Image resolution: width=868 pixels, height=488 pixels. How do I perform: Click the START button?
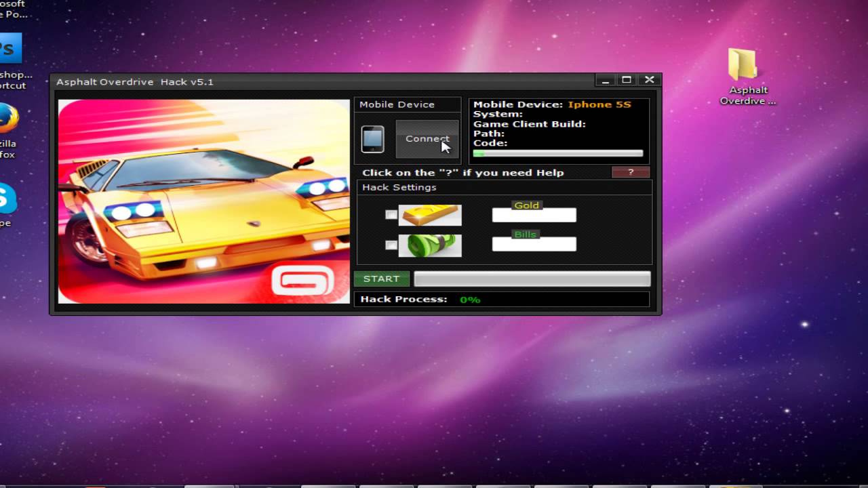382,279
